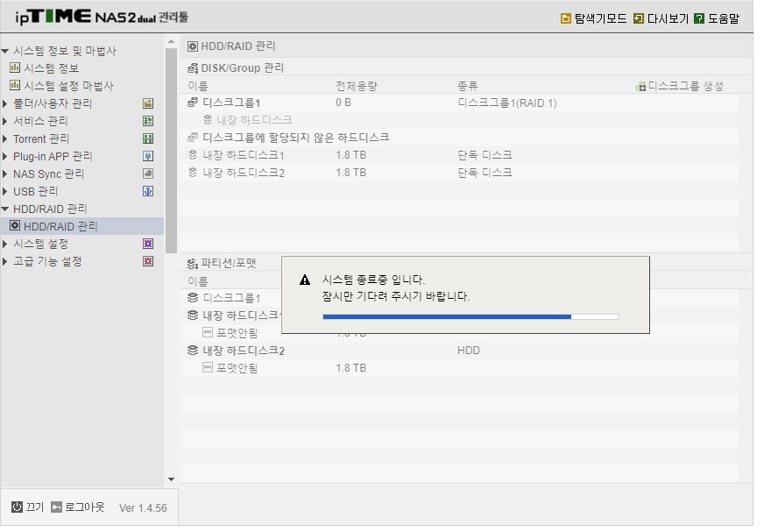Image resolution: width=764 pixels, height=532 pixels.
Task: Click the USB 관리 row icon
Action: click(x=148, y=191)
